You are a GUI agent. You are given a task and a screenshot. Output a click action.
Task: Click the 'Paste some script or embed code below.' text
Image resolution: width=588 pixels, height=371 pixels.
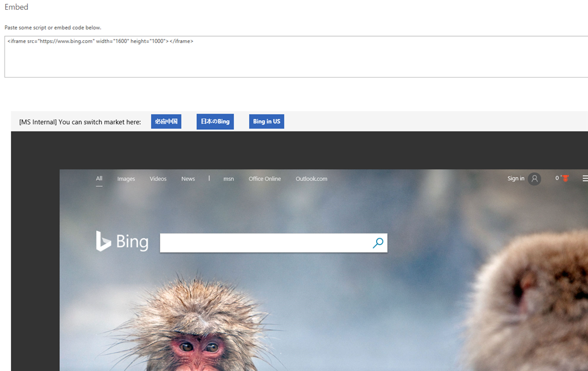coord(53,28)
